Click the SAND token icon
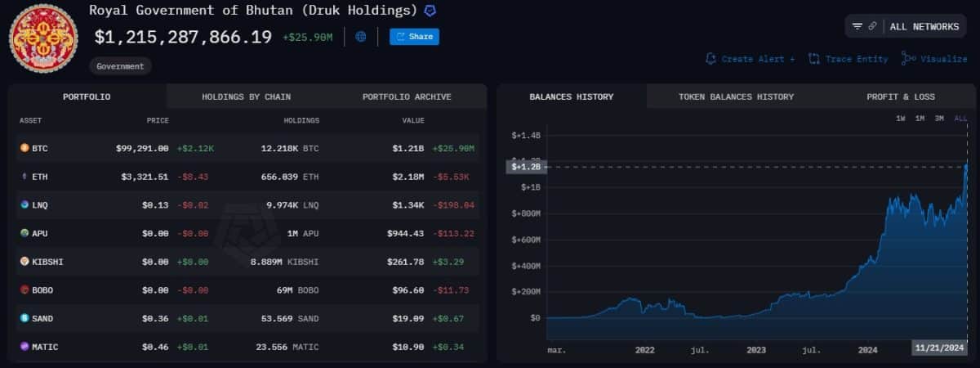 pyautogui.click(x=24, y=318)
